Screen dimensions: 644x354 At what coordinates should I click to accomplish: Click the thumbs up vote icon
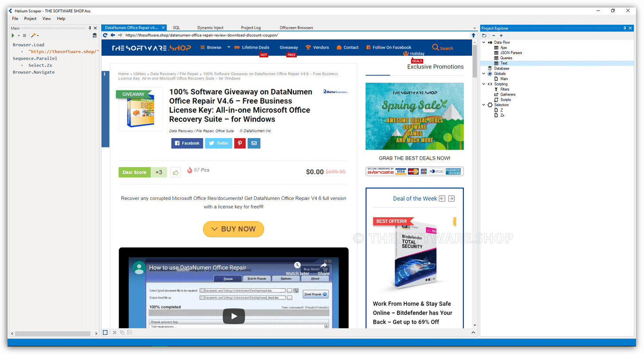click(176, 172)
